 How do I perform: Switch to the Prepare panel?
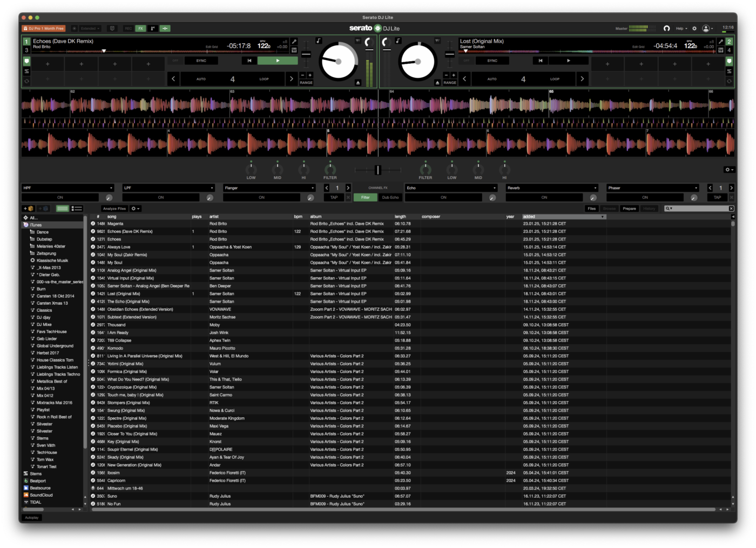coord(630,208)
